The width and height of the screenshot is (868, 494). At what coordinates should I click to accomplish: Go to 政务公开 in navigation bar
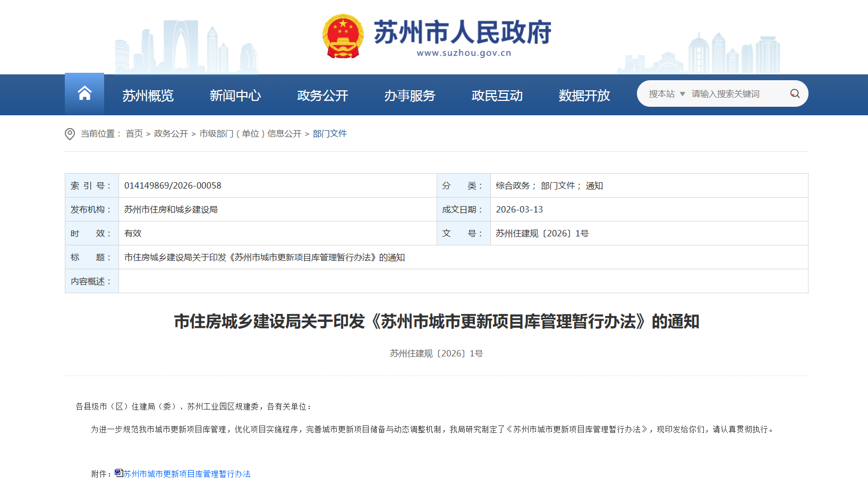322,96
